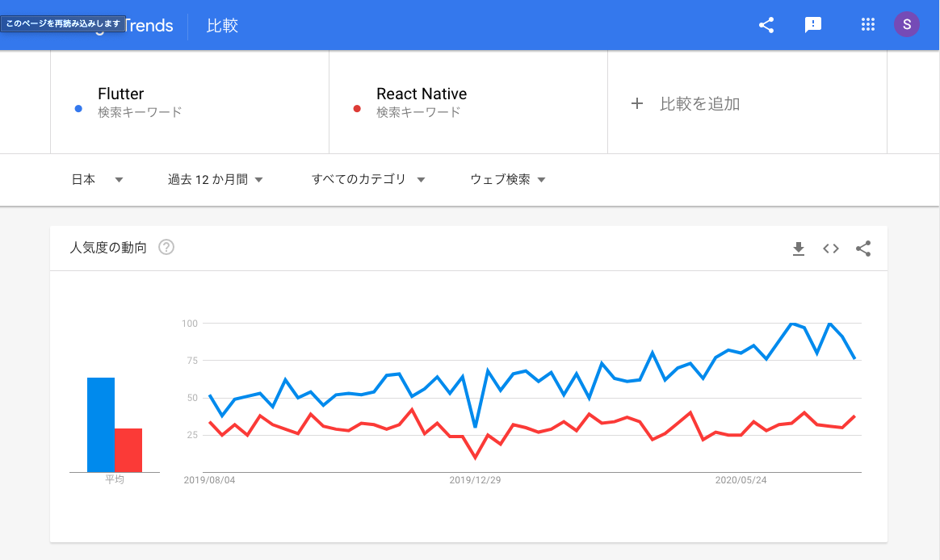Click the help icon beside 人気度の動向
The image size is (940, 560).
(166, 248)
